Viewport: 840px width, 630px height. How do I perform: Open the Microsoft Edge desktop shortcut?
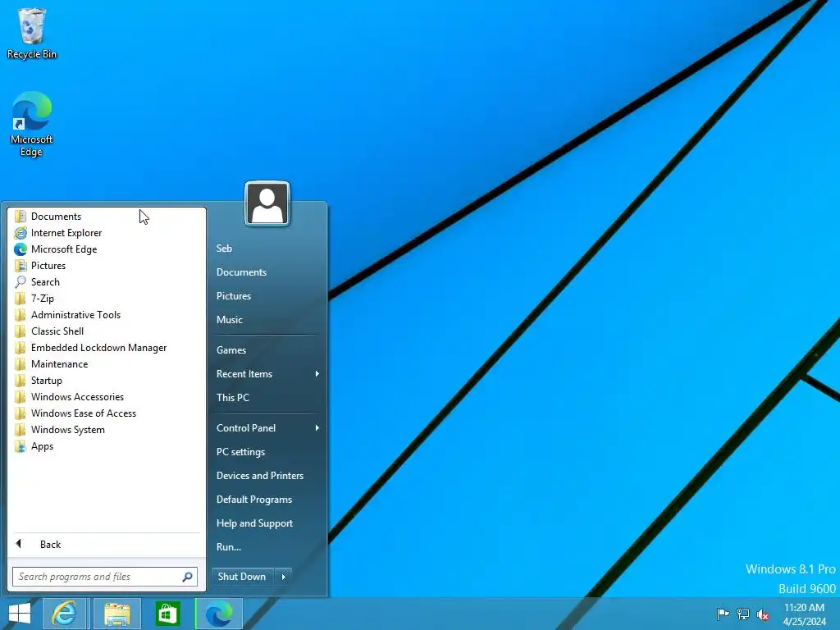tap(32, 125)
